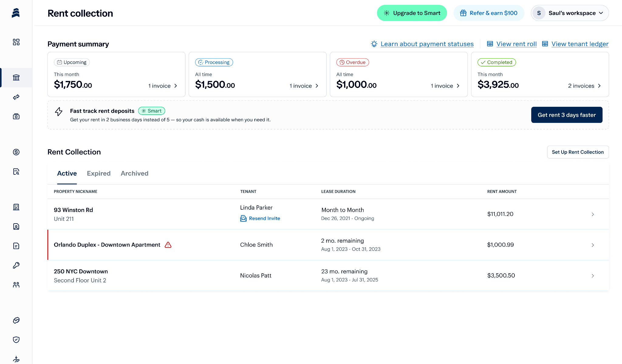
Task: Open the dashboard grid icon in sidebar
Action: (x=16, y=42)
